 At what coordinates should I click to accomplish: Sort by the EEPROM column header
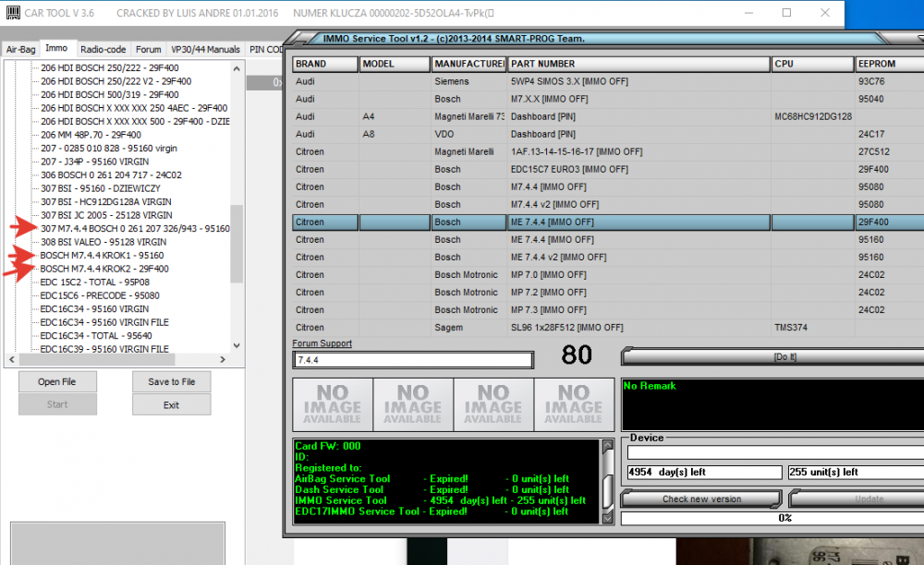click(x=889, y=64)
